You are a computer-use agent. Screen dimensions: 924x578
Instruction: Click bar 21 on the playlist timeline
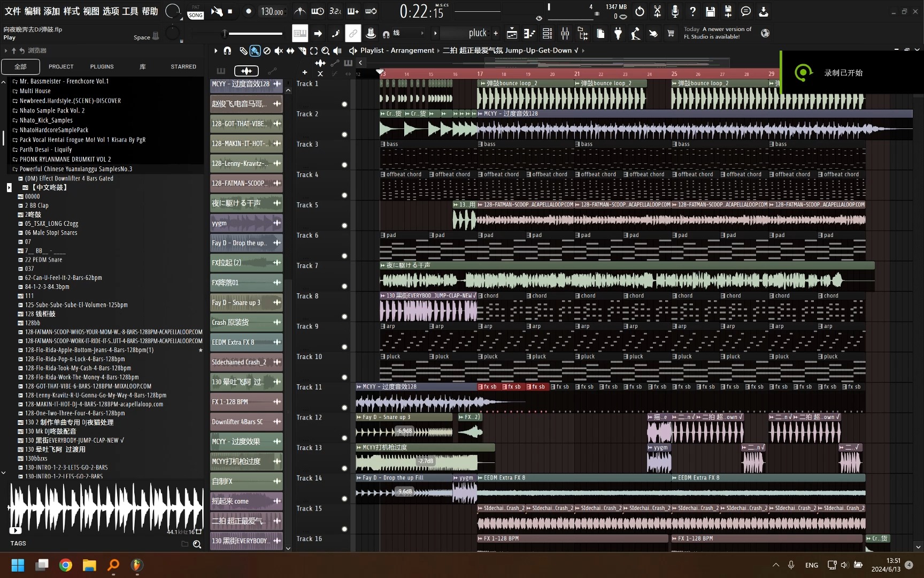pos(577,74)
